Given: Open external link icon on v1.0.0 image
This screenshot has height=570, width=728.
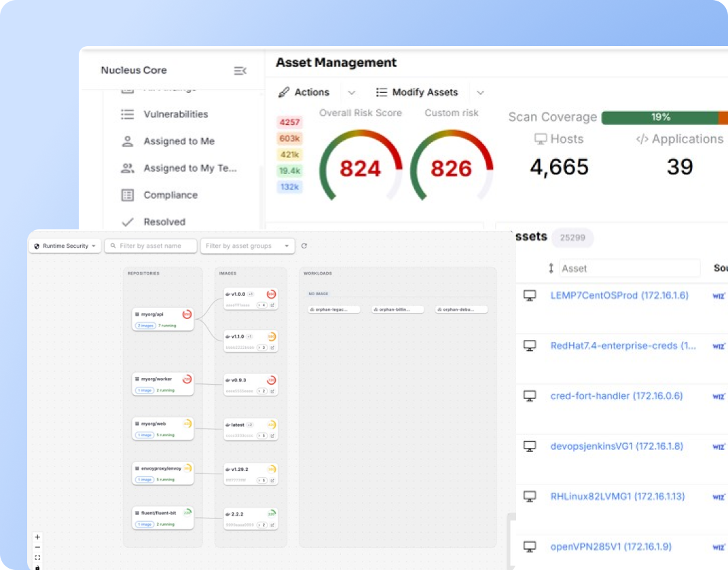Looking at the screenshot, I should coord(272,305).
